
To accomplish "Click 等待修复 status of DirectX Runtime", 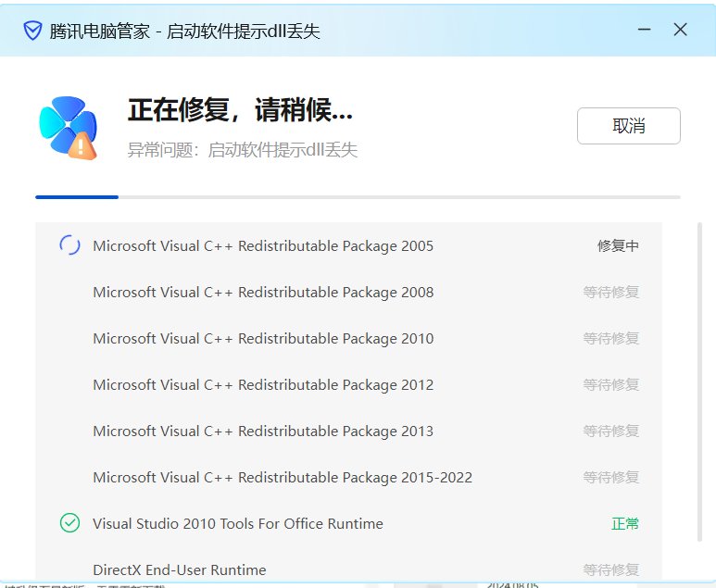I will [x=611, y=569].
